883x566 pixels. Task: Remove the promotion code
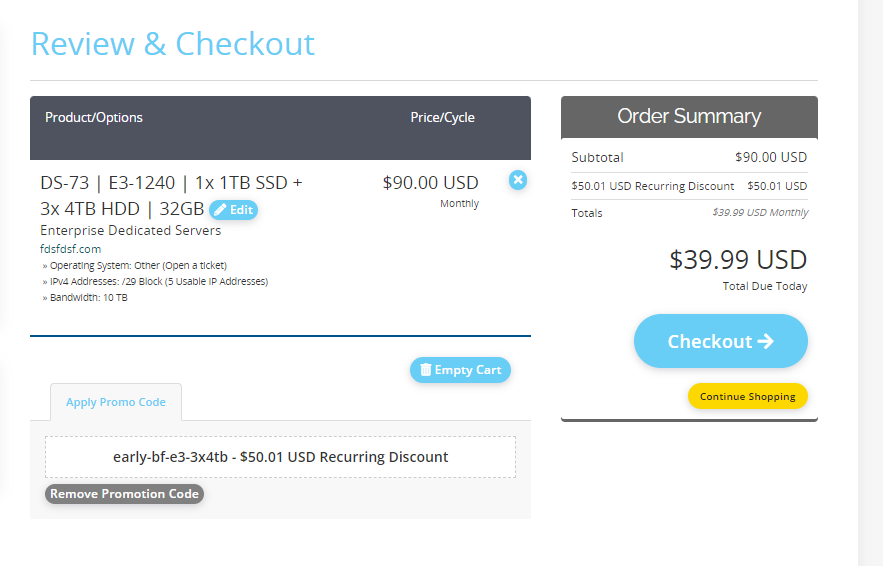[124, 494]
